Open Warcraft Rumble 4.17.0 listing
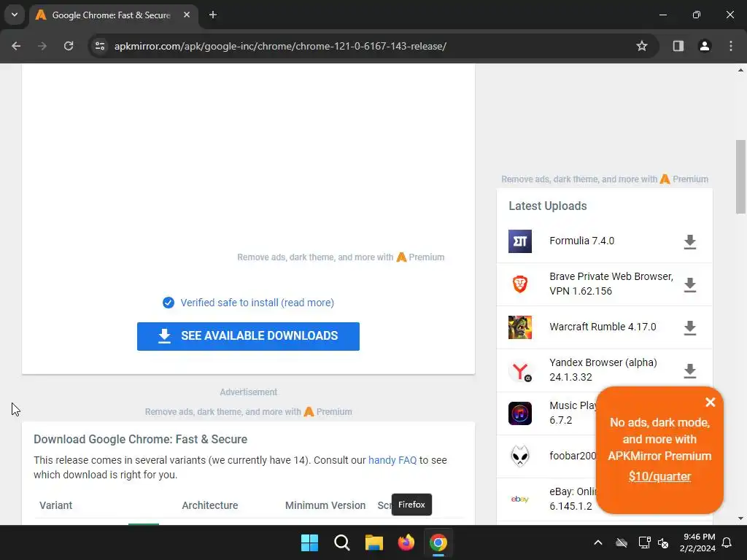Screen dimensions: 747x560 pyautogui.click(x=603, y=327)
